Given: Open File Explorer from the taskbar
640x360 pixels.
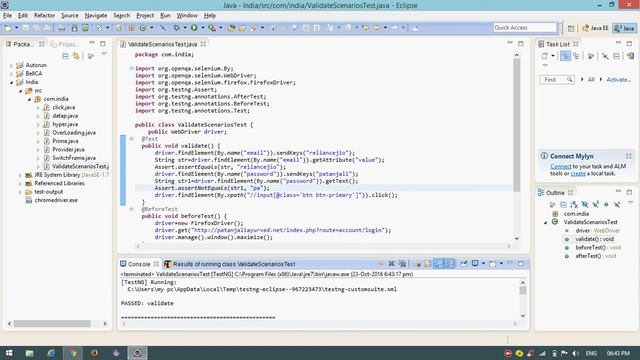Looking at the screenshot, I should pyautogui.click(x=29, y=353).
